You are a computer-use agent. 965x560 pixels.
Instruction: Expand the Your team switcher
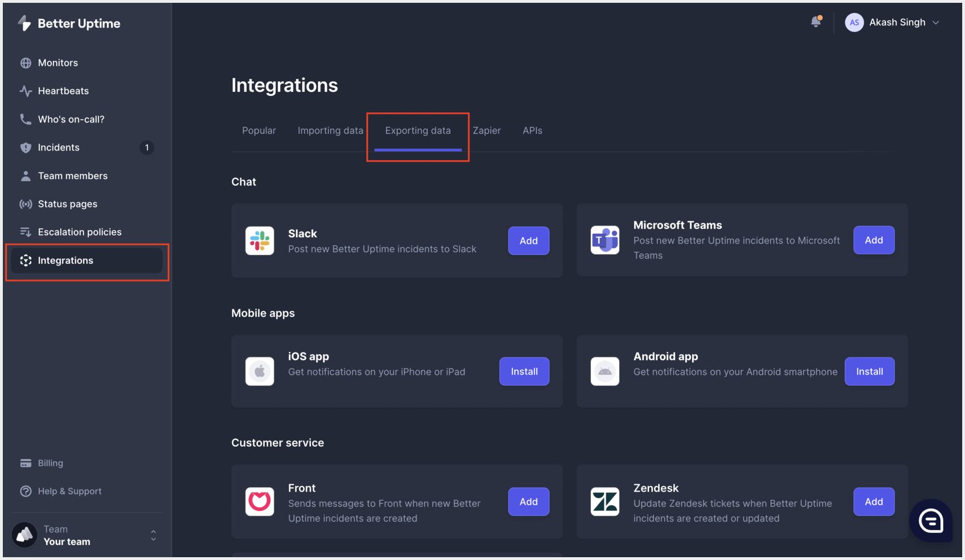point(153,535)
